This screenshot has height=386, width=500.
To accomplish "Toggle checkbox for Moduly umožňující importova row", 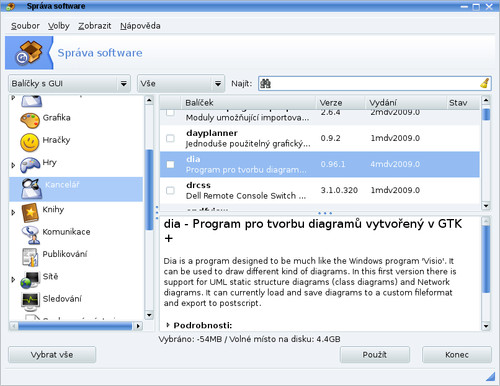I will pyautogui.click(x=170, y=112).
